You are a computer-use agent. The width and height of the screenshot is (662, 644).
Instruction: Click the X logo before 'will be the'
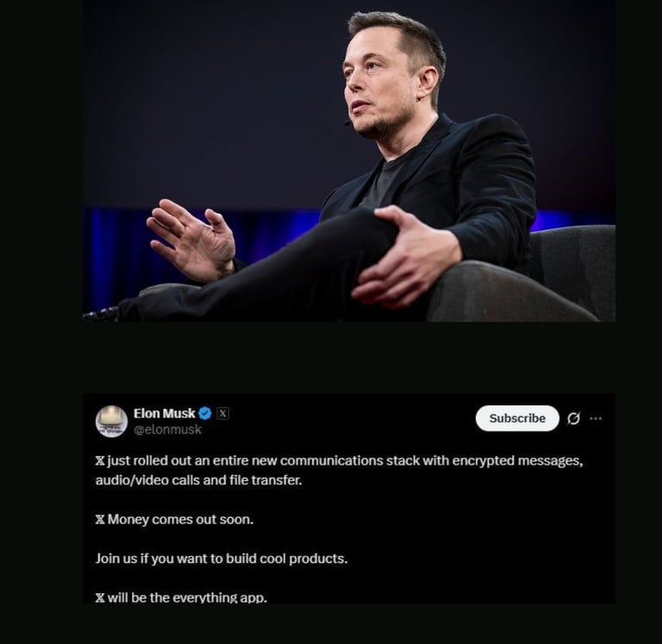100,597
